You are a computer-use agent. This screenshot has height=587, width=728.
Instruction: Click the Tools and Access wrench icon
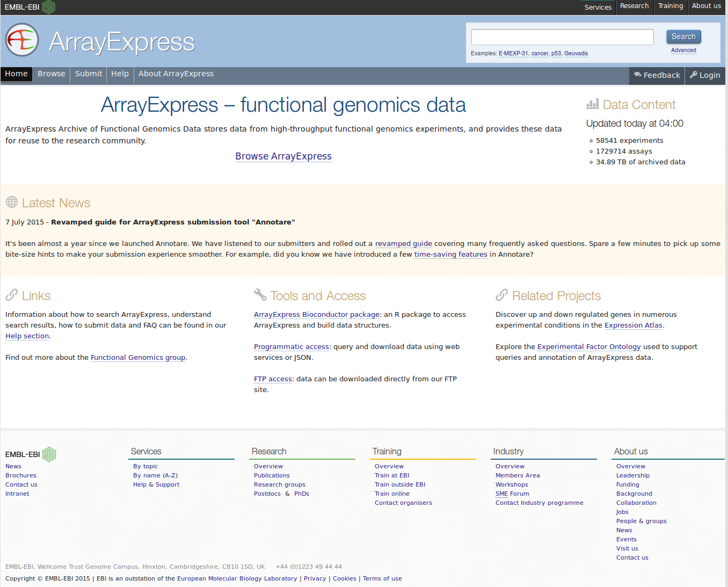[260, 295]
